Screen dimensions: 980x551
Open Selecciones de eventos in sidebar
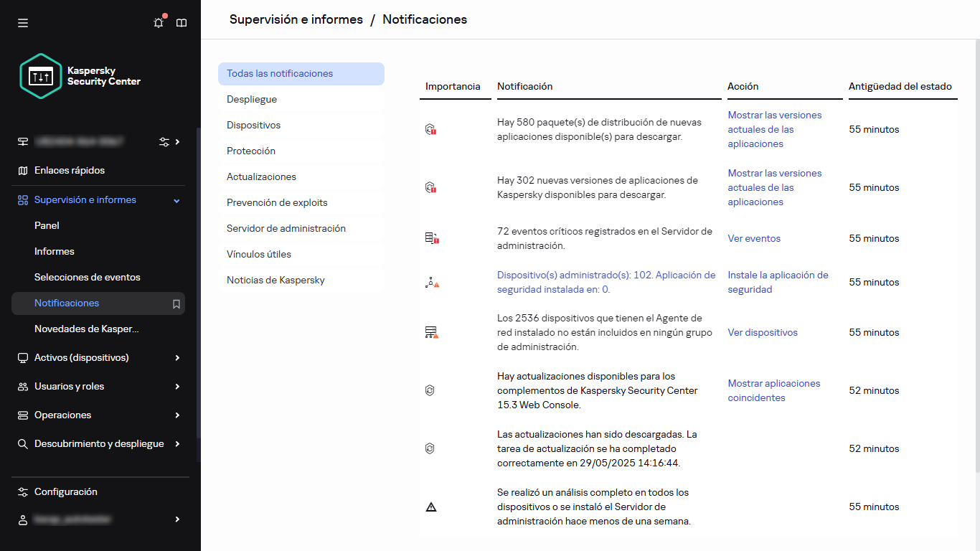pos(88,278)
